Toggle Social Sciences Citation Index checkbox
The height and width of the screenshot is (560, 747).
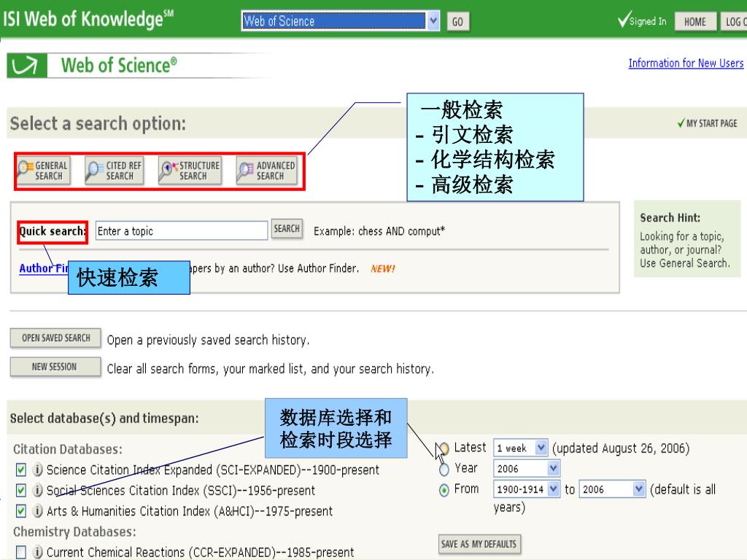point(21,490)
